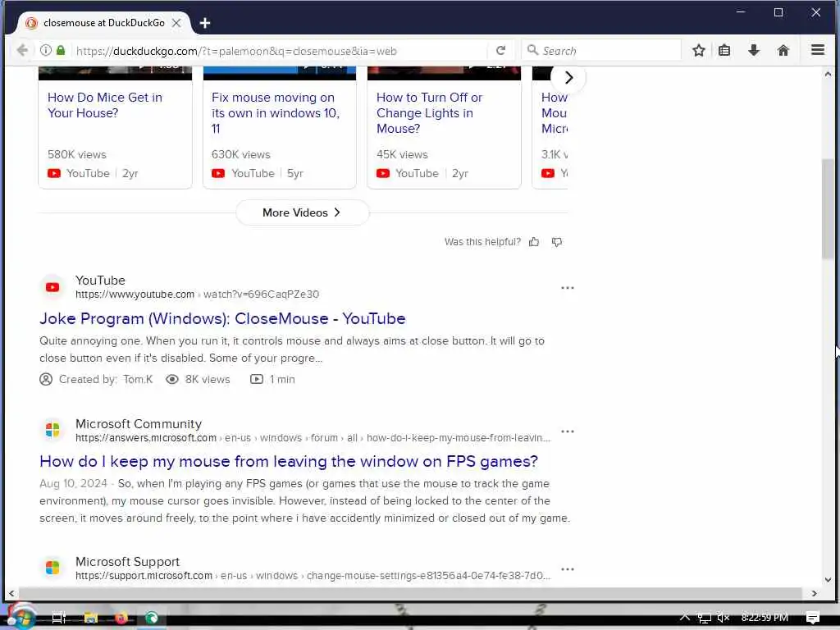Go back using the browser back arrow

tap(22, 50)
